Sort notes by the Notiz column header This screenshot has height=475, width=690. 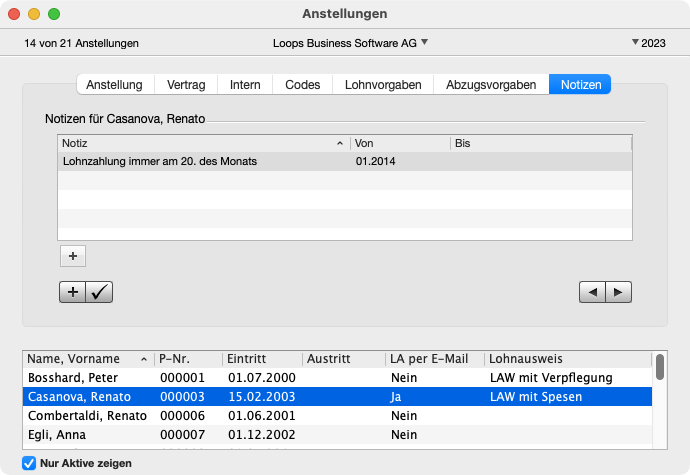tap(200, 143)
